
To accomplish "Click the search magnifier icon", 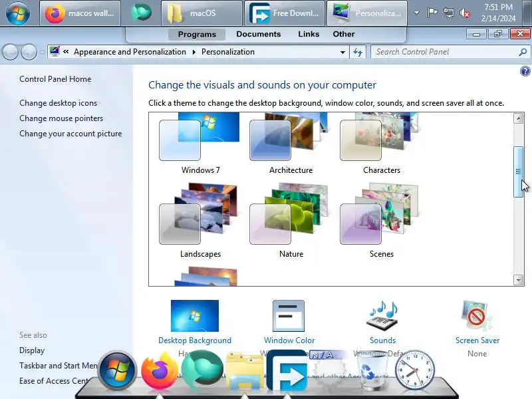I will coord(523,52).
